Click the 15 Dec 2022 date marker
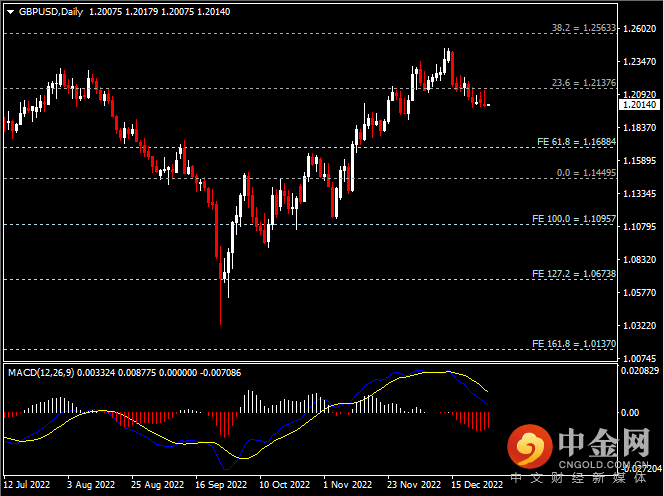This screenshot has height=496, width=664. (477, 485)
